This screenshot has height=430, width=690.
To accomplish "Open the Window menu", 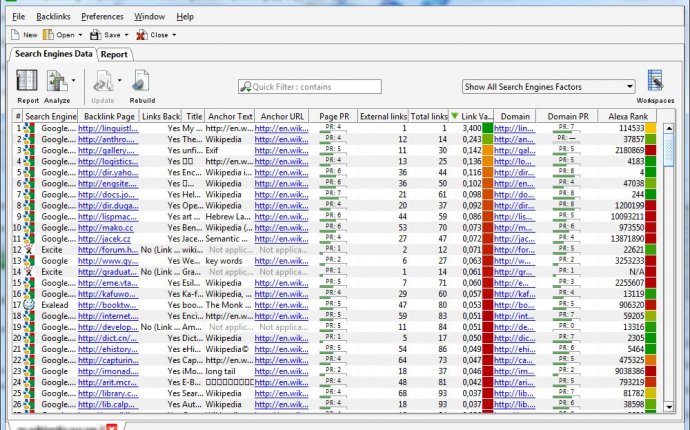I will tap(150, 17).
